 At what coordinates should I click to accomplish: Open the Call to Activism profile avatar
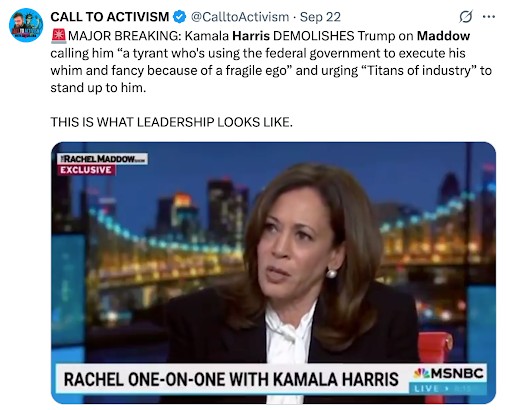click(x=26, y=25)
